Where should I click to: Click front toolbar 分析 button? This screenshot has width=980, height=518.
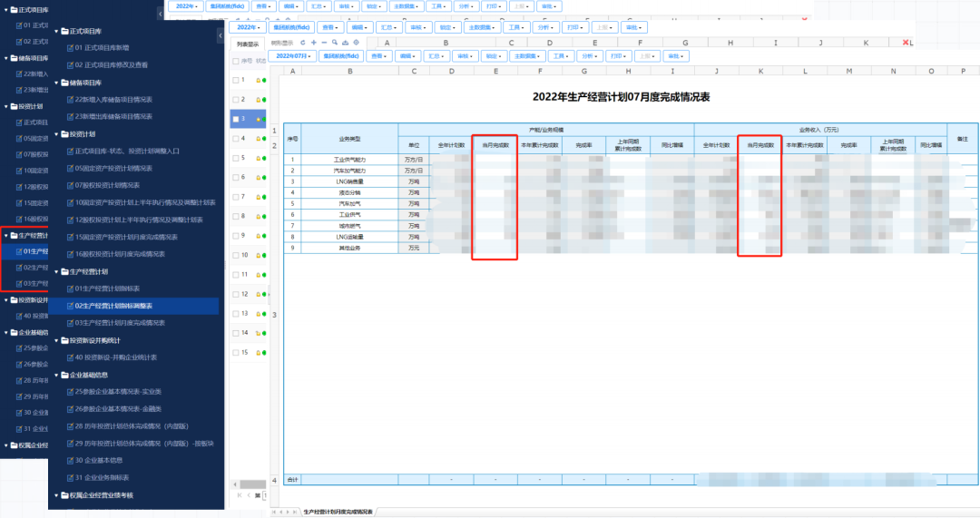point(590,55)
